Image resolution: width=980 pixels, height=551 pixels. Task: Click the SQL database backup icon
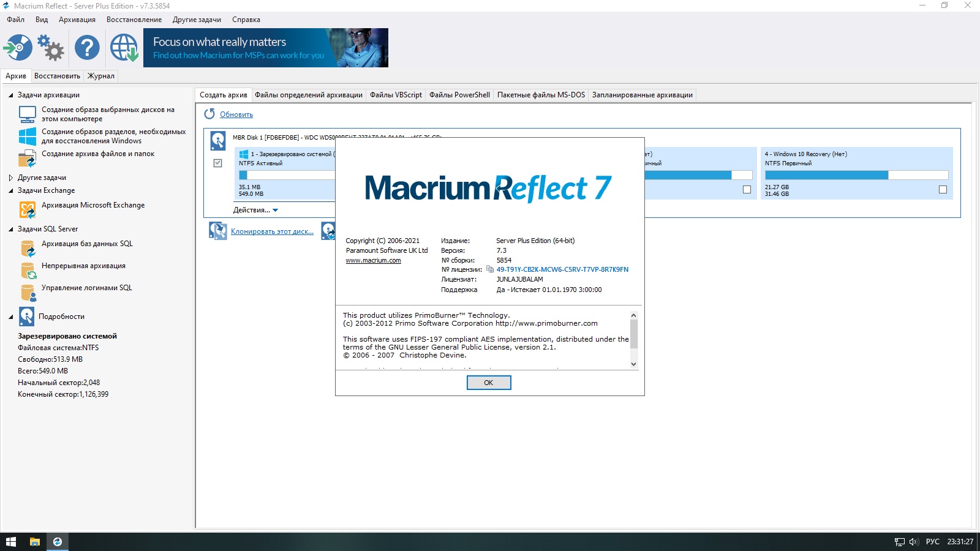point(28,249)
